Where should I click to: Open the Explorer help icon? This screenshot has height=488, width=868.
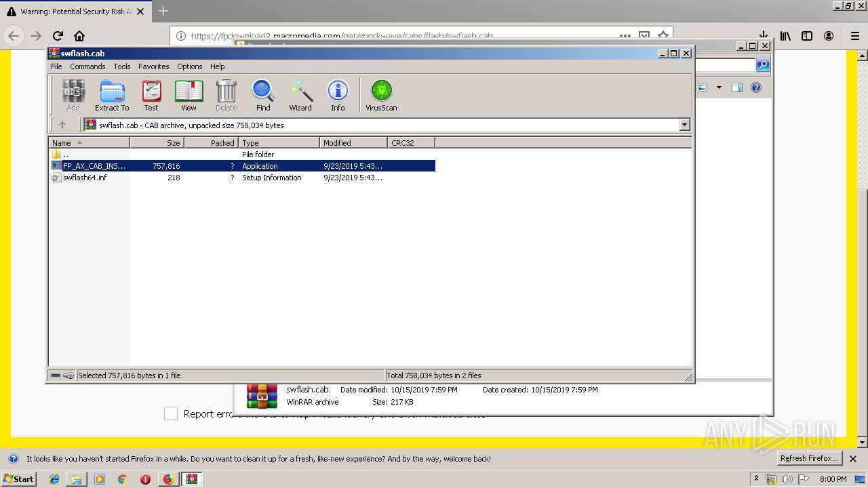click(756, 87)
